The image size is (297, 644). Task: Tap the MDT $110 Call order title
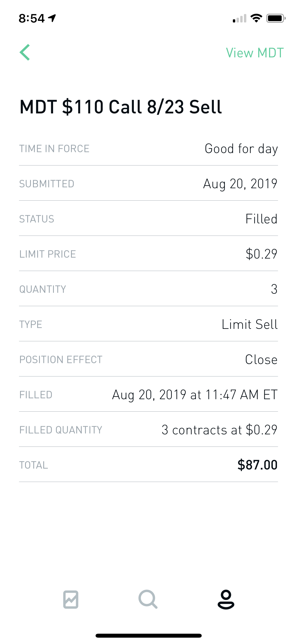[121, 107]
